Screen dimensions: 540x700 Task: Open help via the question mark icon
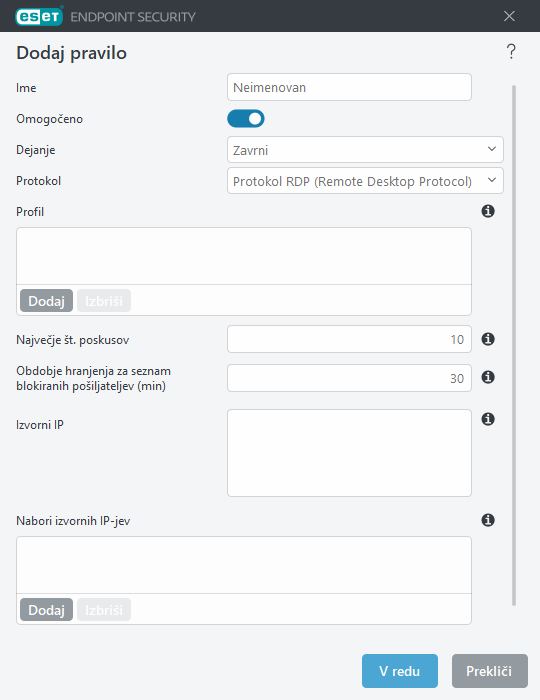tap(511, 51)
